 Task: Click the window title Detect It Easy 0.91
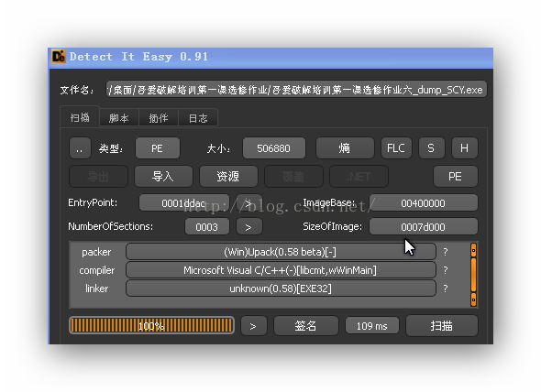pyautogui.click(x=138, y=57)
